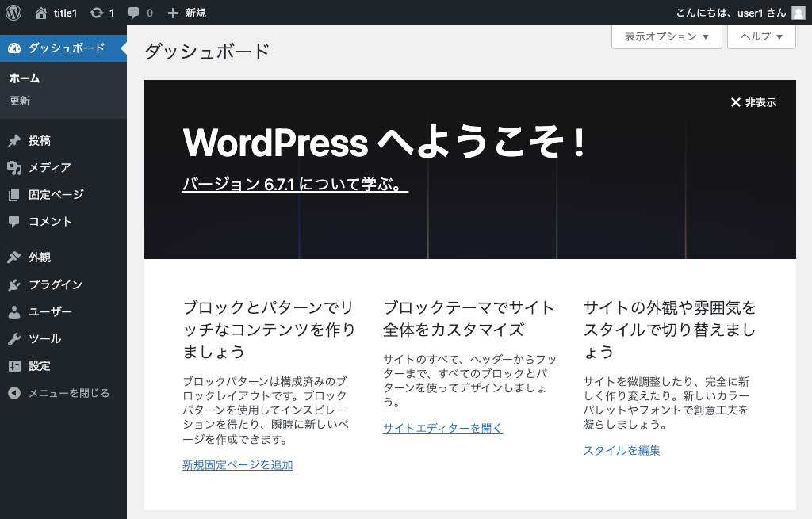Open the 外観 menu
Image resolution: width=812 pixels, height=519 pixels.
tap(63, 258)
